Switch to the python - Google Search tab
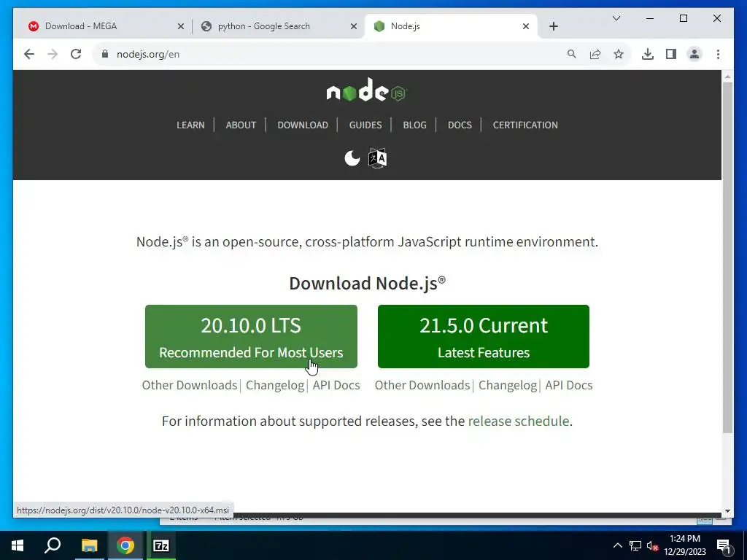Viewport: 747px width, 560px height. pyautogui.click(x=279, y=26)
